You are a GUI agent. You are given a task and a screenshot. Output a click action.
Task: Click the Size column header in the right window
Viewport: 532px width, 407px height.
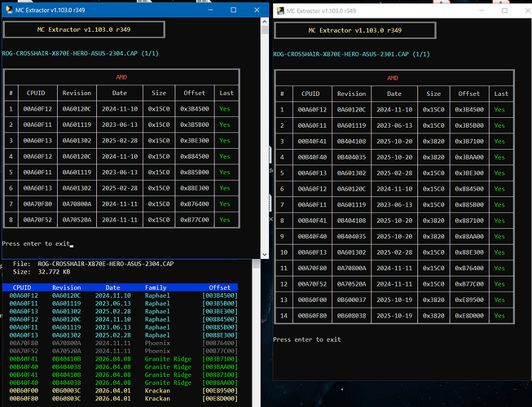pyautogui.click(x=433, y=94)
